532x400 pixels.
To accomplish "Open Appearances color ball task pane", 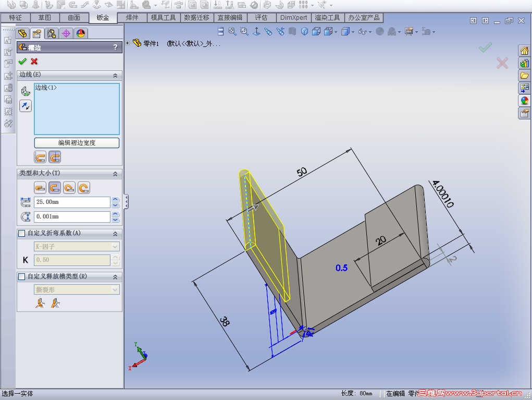I will pyautogui.click(x=525, y=101).
